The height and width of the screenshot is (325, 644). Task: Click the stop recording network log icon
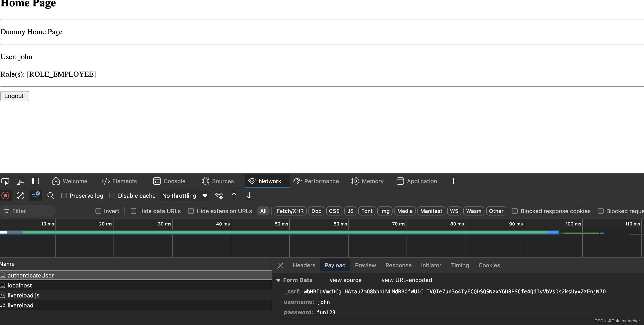tap(5, 196)
